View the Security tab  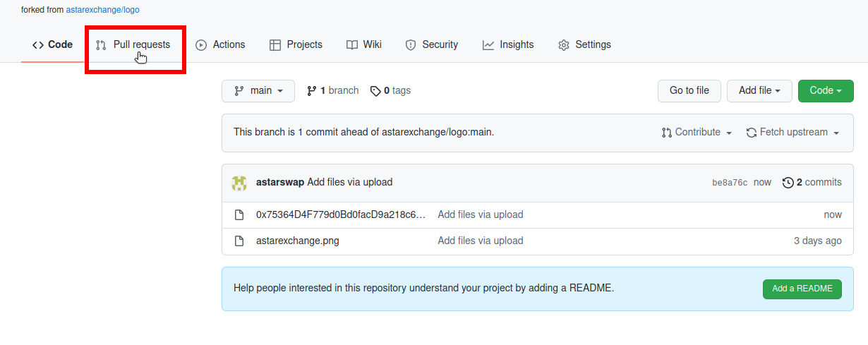click(x=431, y=44)
